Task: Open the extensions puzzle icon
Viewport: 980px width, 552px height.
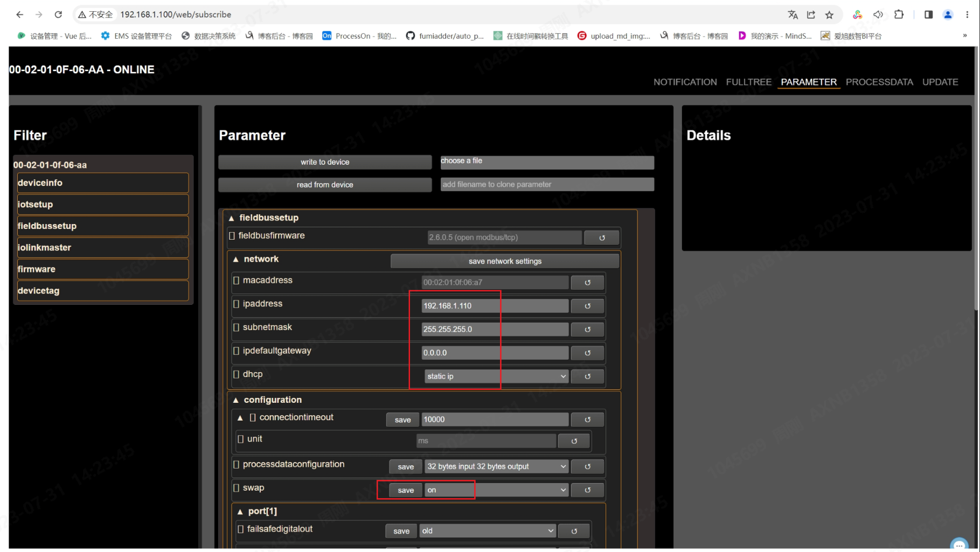Action: (x=899, y=15)
